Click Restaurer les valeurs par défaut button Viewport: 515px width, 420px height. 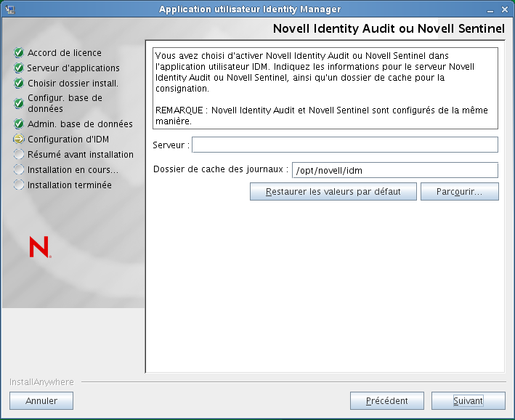pyautogui.click(x=333, y=192)
